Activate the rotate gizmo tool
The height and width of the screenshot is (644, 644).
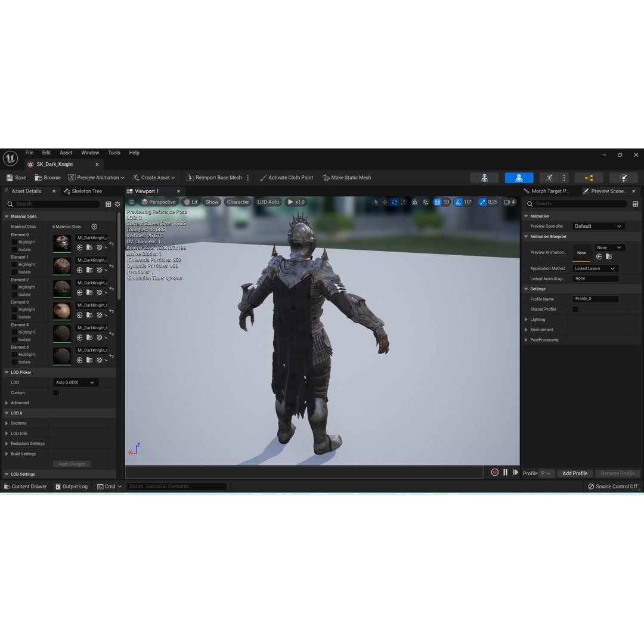click(394, 202)
